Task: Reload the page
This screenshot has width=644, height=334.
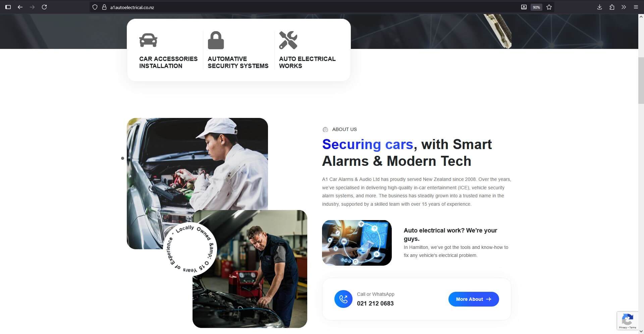Action: (44, 7)
